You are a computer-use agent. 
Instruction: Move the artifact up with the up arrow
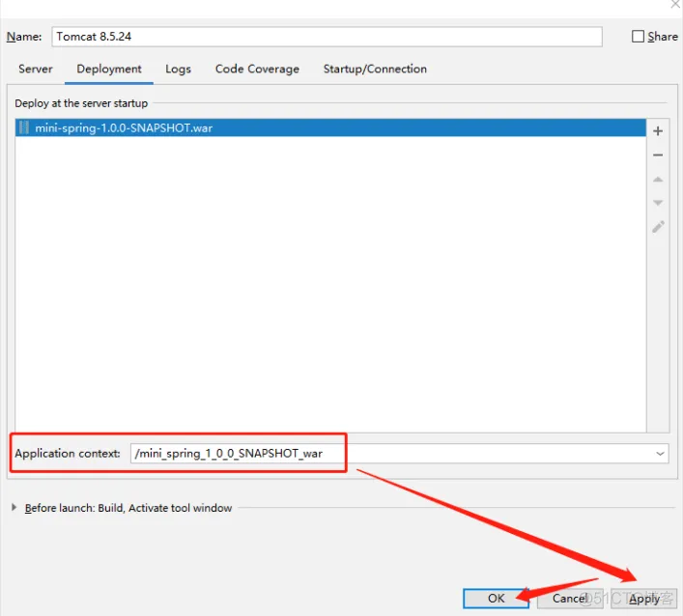click(x=658, y=180)
